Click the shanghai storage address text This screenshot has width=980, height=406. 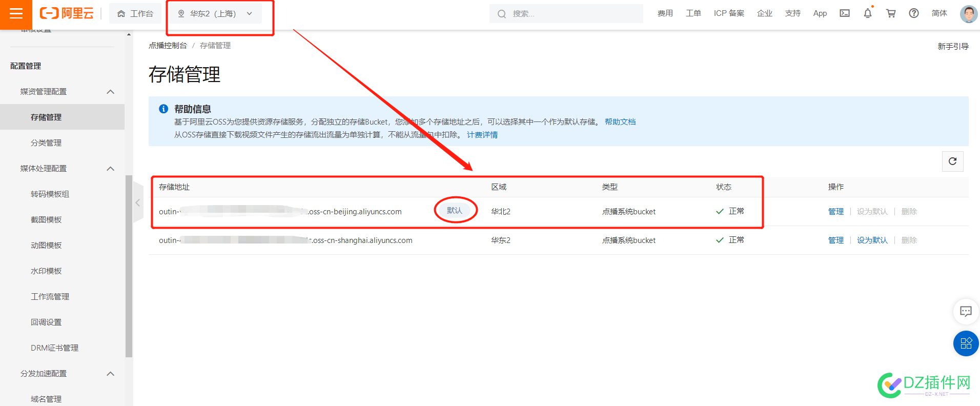tap(285, 240)
